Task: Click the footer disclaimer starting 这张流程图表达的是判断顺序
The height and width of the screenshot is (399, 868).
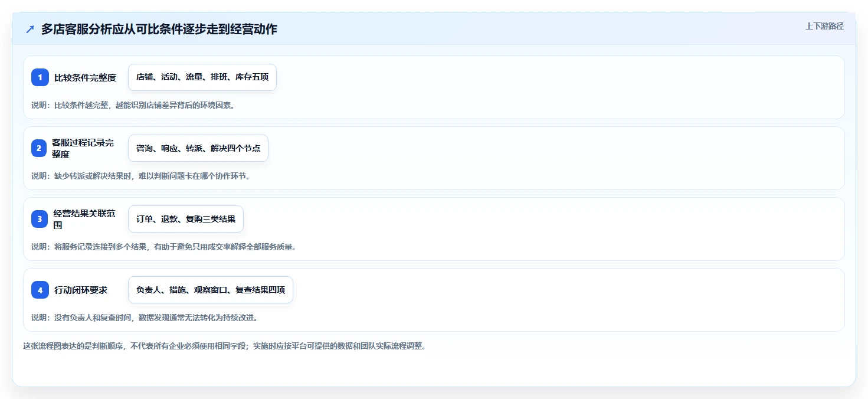Action: (x=225, y=346)
